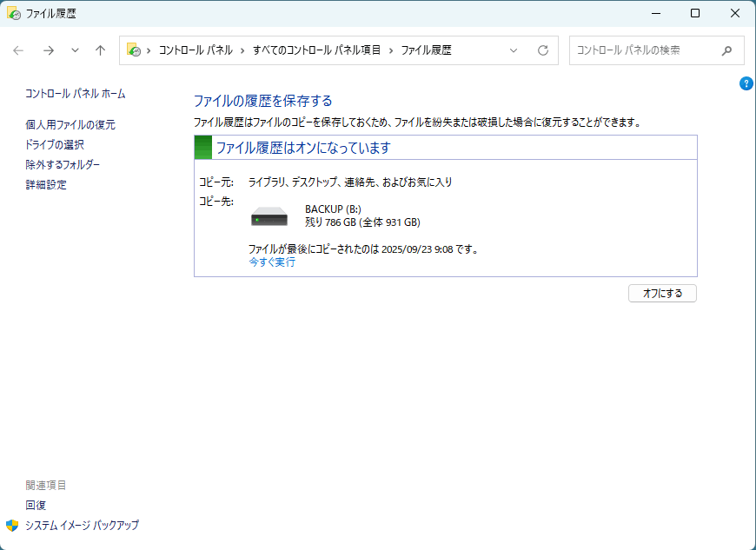Open 詳細設定 from the sidebar
The height and width of the screenshot is (550, 756).
[46, 184]
